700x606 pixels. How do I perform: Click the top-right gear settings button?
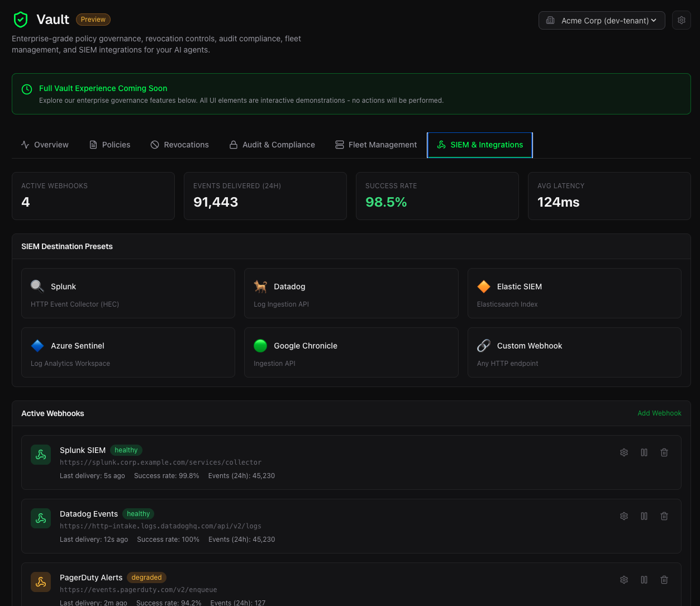point(682,20)
